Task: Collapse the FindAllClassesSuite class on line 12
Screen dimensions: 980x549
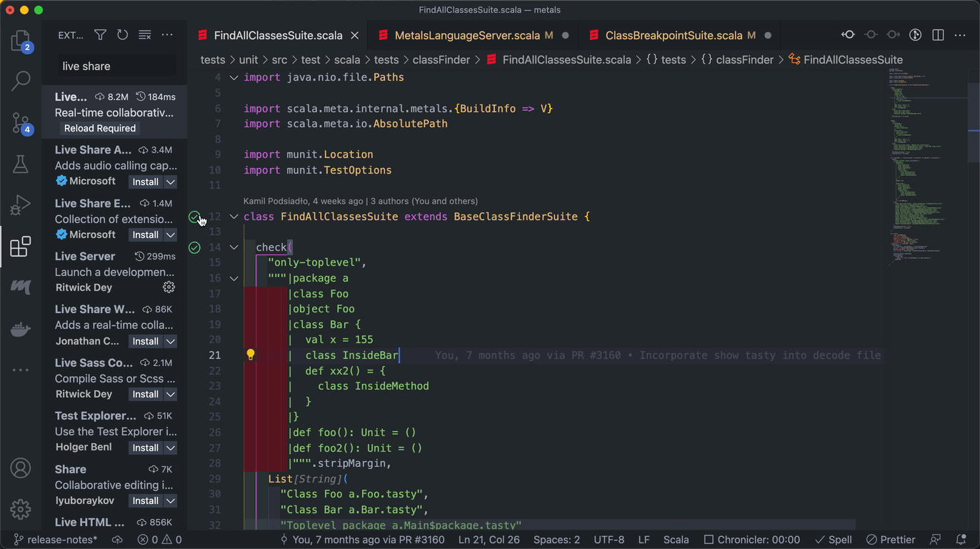Action: click(x=234, y=217)
